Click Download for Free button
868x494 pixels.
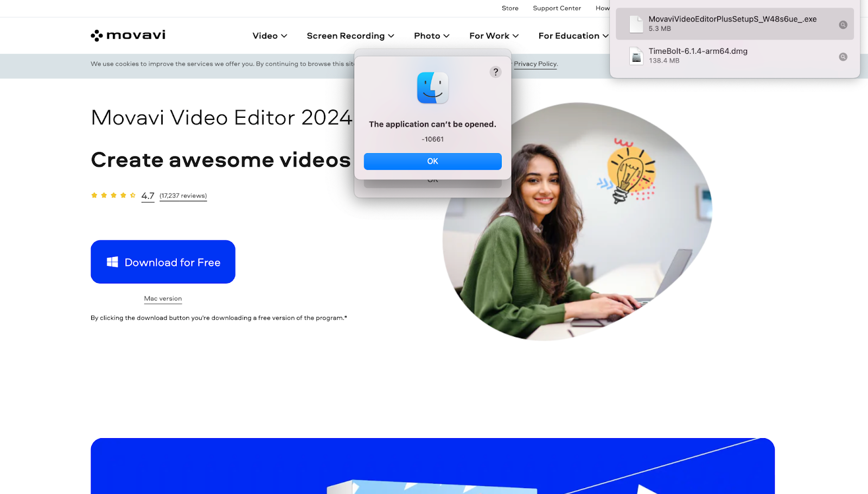[163, 262]
